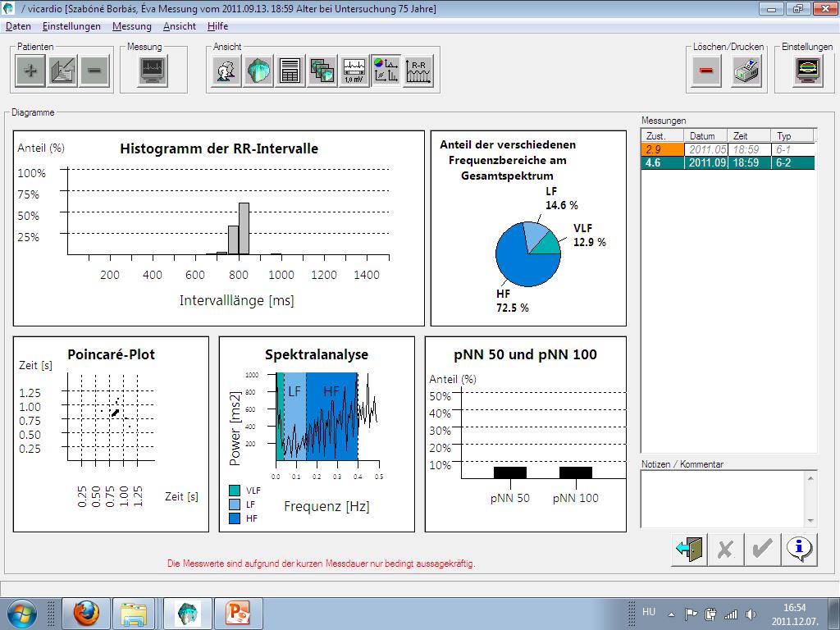The image size is (840, 630).
Task: Sort measurements by the Zust. column header
Action: tap(663, 135)
